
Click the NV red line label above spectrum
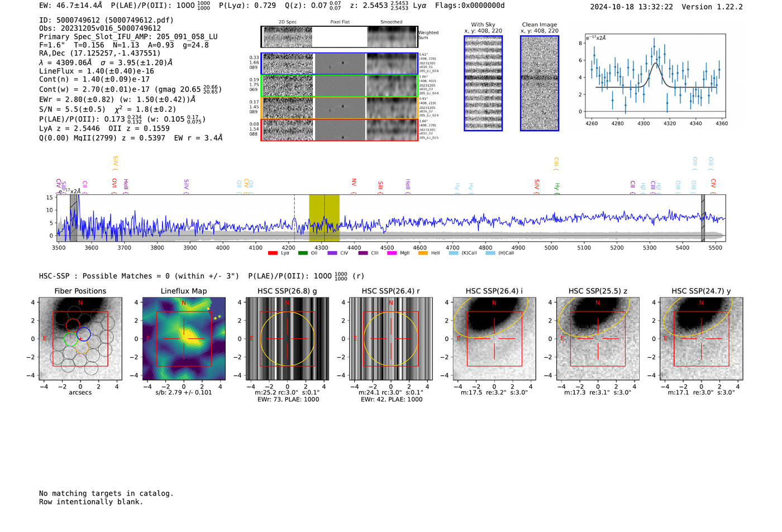click(x=354, y=184)
